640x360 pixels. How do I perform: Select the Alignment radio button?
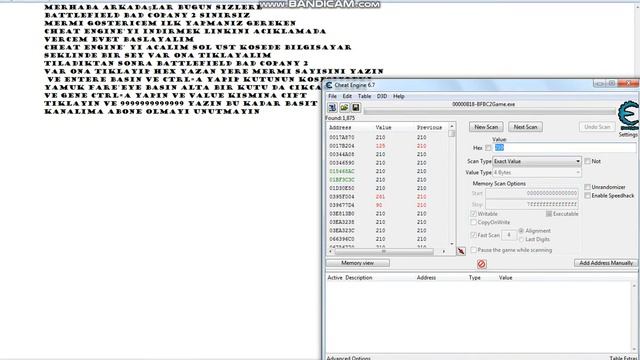click(x=521, y=231)
